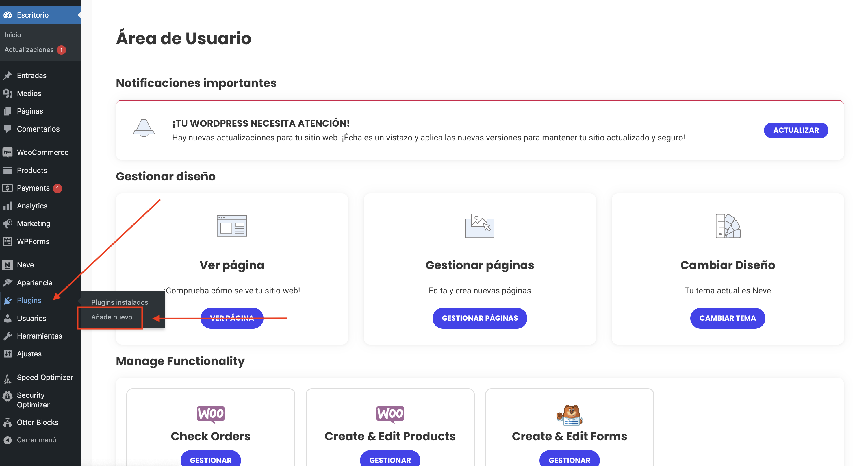Click the Security Optimizer gear icon

pos(8,396)
